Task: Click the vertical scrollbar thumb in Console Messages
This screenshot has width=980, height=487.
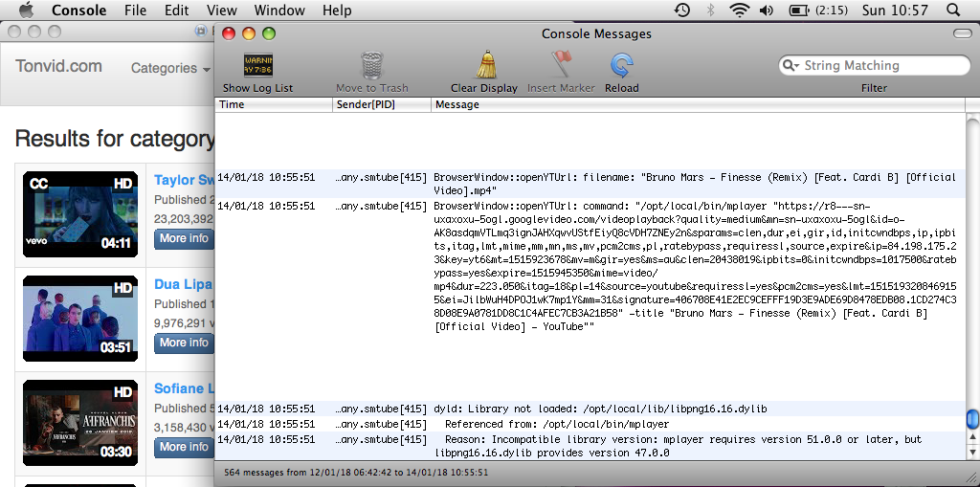Action: coord(972,418)
